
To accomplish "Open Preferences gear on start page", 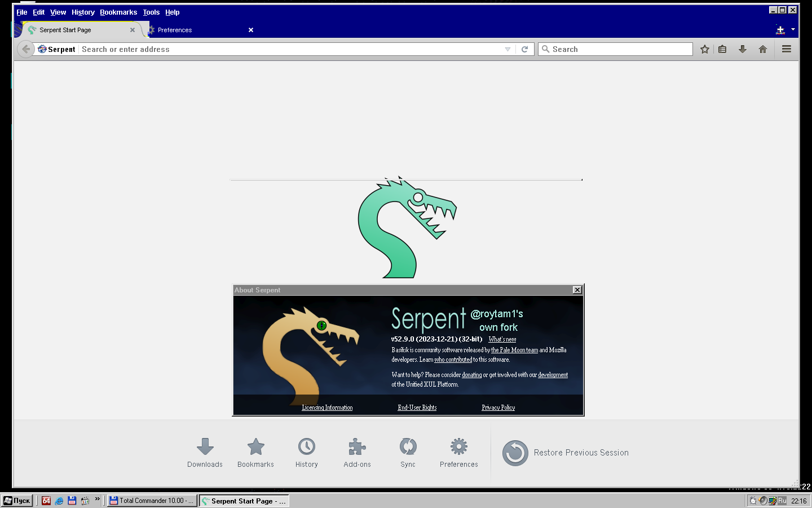I will [x=459, y=453].
